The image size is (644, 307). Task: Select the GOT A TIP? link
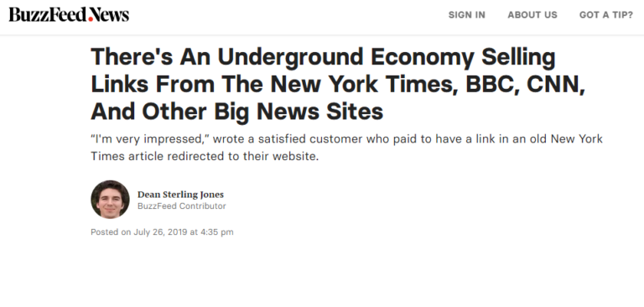click(x=606, y=15)
